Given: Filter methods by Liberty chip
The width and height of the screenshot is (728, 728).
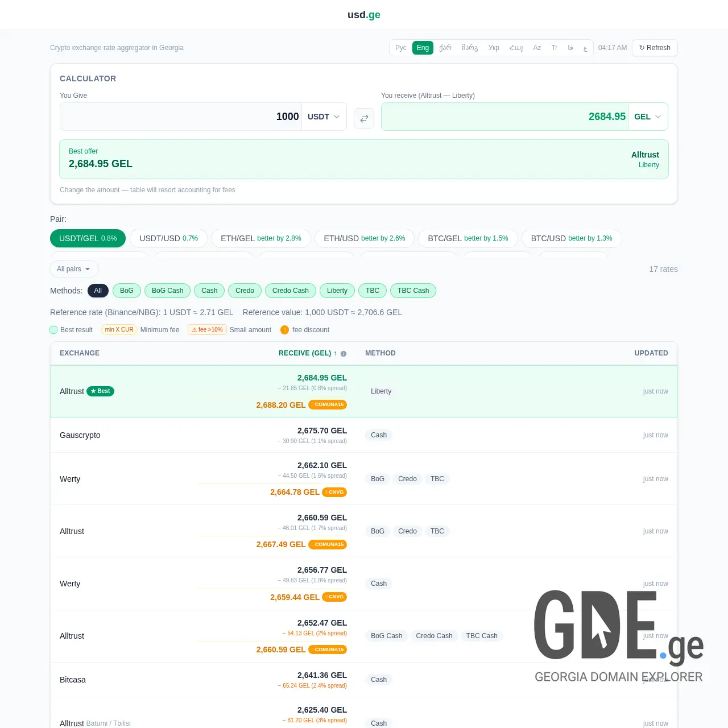Looking at the screenshot, I should 337,291.
